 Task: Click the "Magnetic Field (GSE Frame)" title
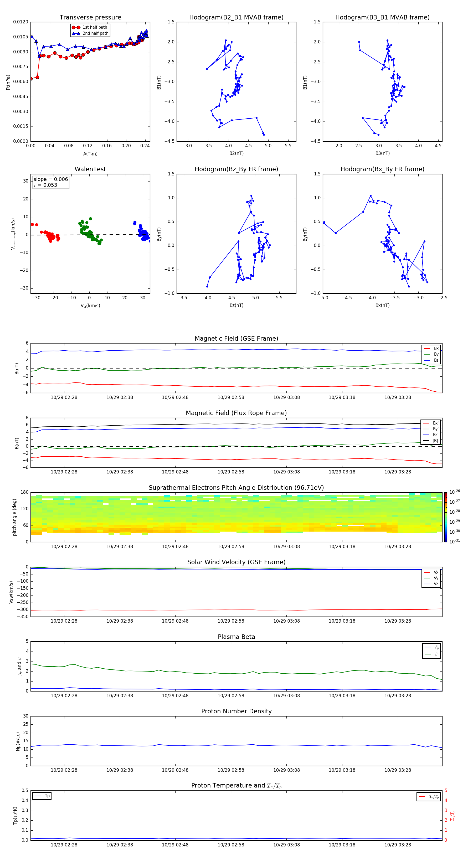click(x=236, y=339)
